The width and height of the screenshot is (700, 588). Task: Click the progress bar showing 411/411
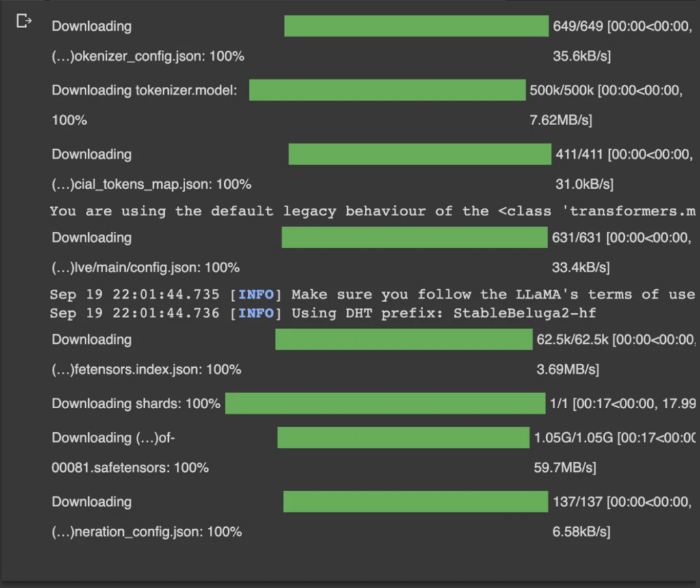point(419,154)
